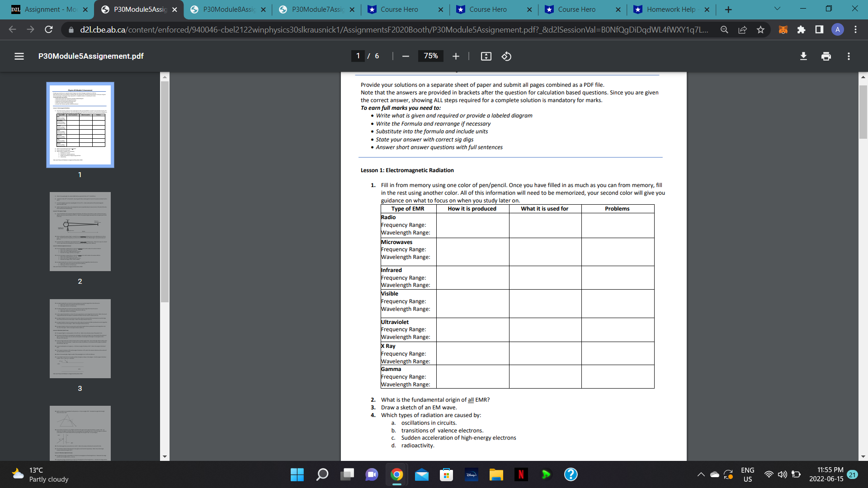Open the Chrome three-dot menu
The width and height of the screenshot is (868, 488).
coord(855,29)
